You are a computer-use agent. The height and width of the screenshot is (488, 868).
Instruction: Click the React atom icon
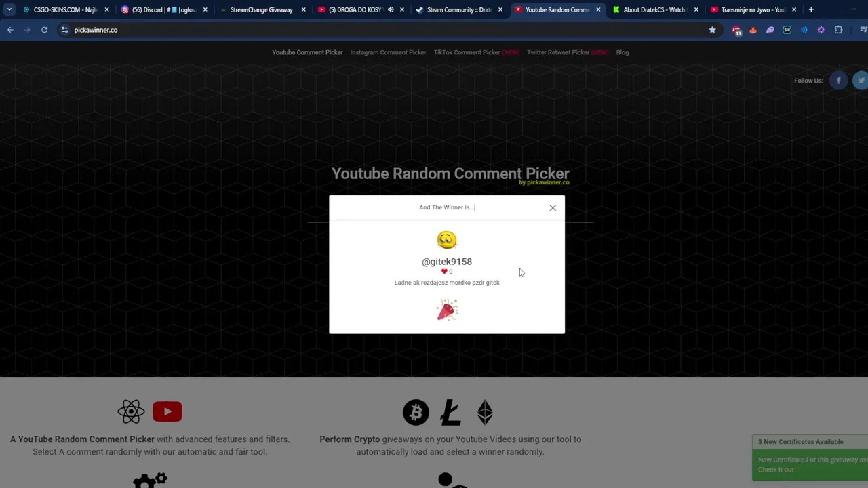pos(131,411)
